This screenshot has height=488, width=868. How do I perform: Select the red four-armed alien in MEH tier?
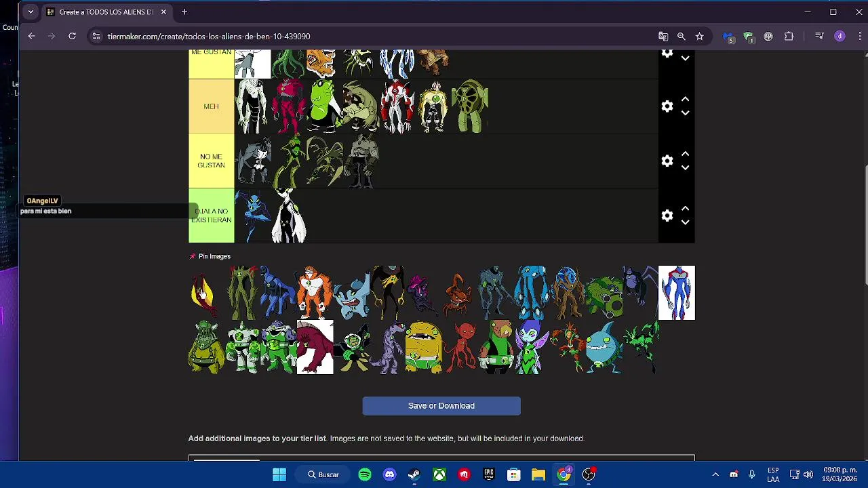(289, 106)
